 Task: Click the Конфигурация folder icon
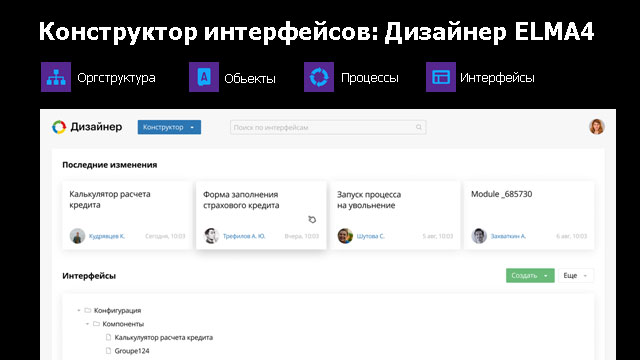point(87,311)
